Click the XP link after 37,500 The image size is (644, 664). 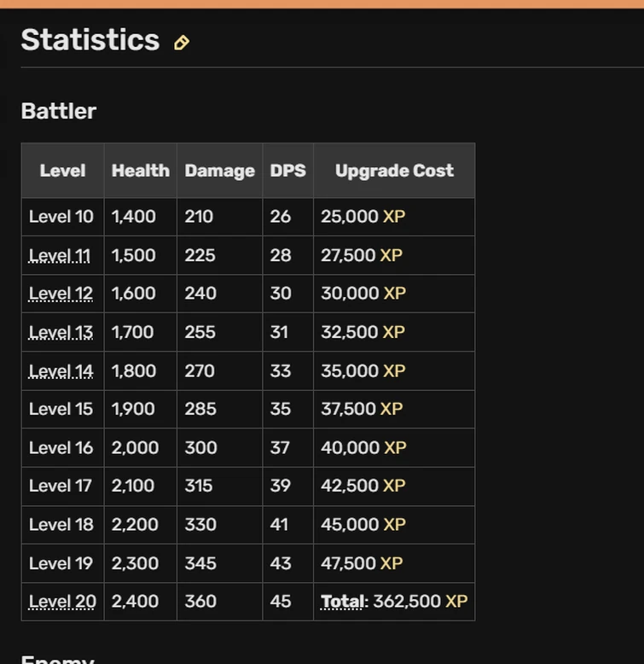click(x=391, y=409)
